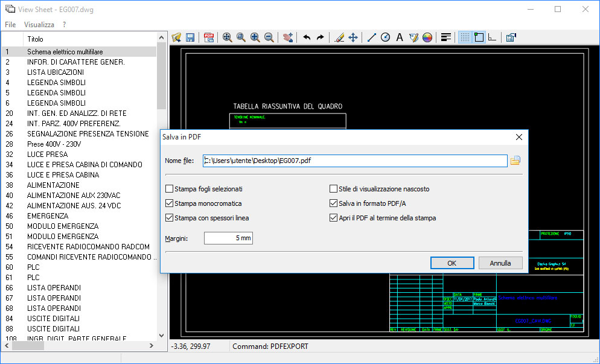Click the Open file toolbar icon
600x364 pixels.
[176, 37]
